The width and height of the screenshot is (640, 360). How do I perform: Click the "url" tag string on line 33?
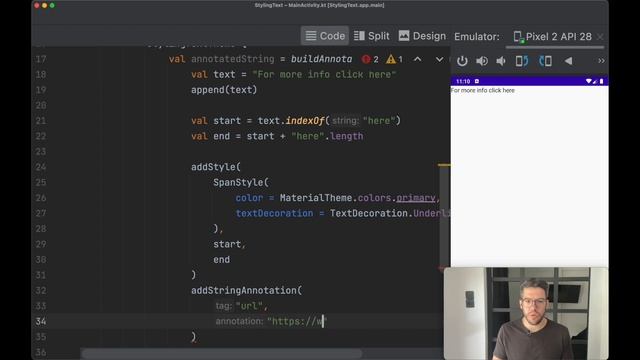tap(249, 306)
